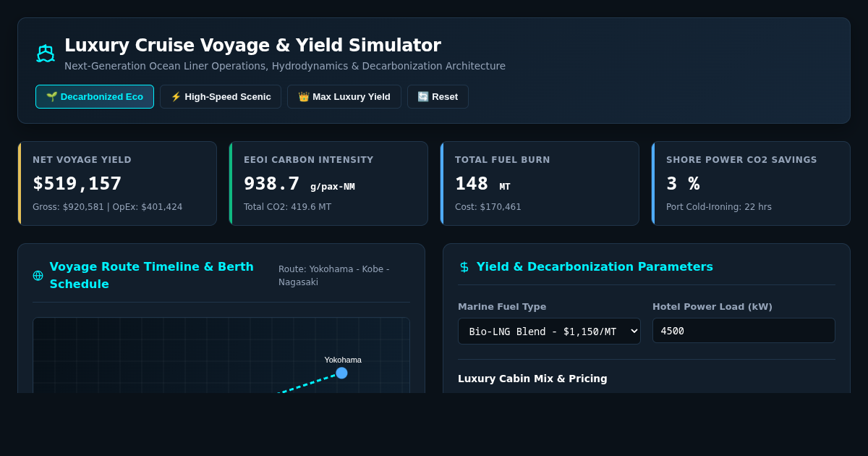Image resolution: width=868 pixels, height=456 pixels.
Task: Select the Decarbonized Eco preset
Action: click(95, 96)
